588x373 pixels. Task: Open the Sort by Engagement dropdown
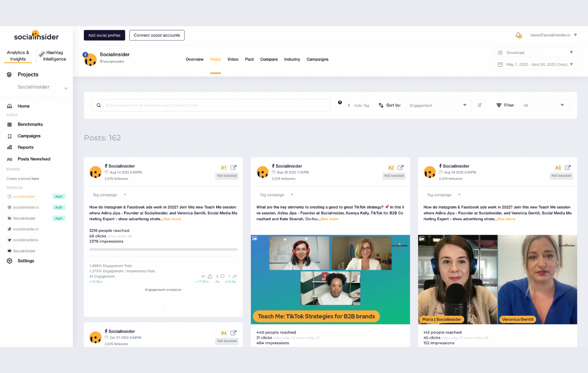tap(438, 105)
